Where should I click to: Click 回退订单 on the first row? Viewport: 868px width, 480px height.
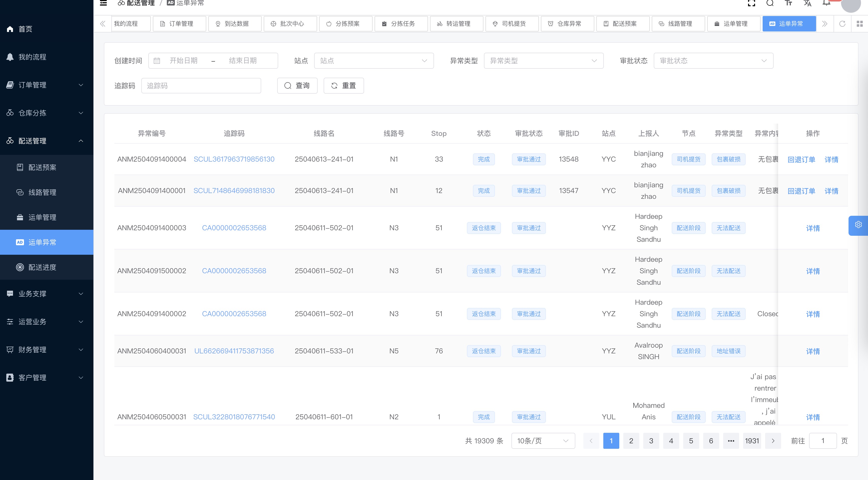coord(801,159)
